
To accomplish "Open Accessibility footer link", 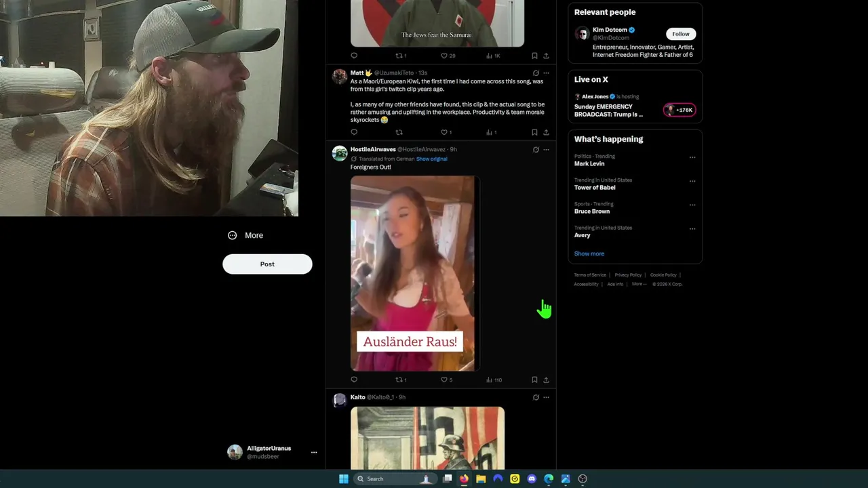I will tap(587, 284).
